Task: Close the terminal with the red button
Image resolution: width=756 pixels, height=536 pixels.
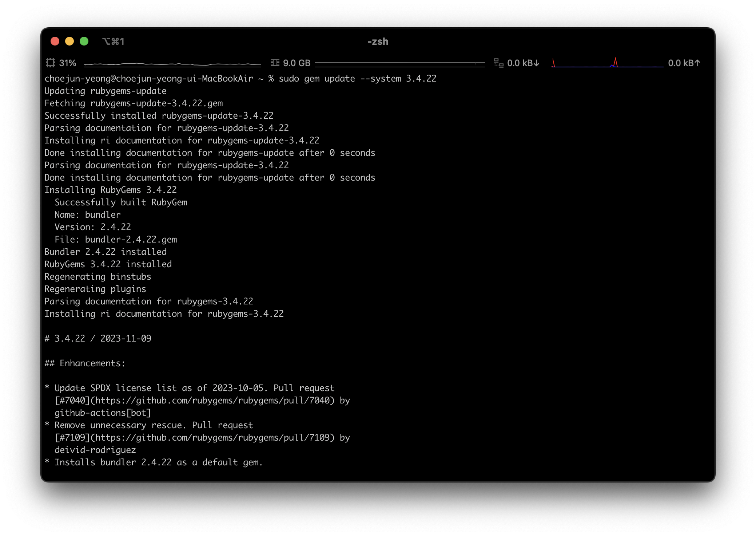Action: (x=55, y=42)
